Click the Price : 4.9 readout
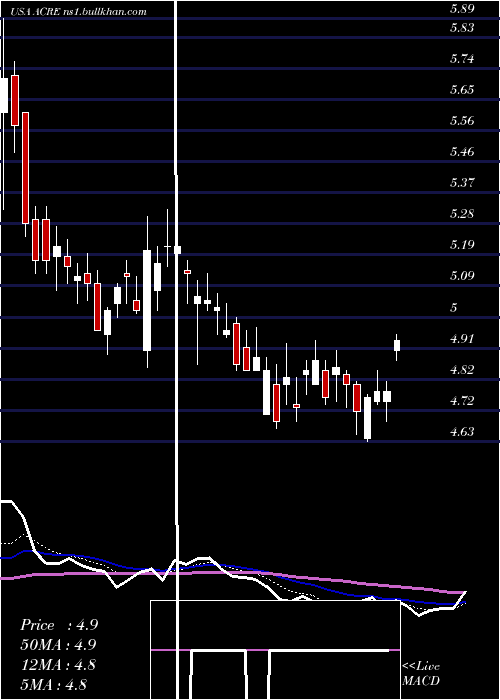500x700 pixels. click(59, 625)
